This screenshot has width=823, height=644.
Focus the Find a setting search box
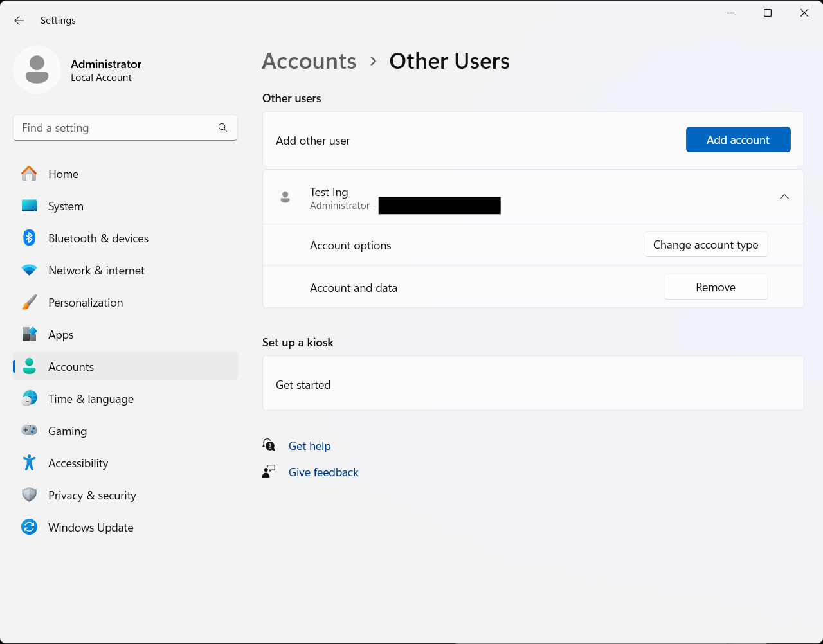click(116, 128)
